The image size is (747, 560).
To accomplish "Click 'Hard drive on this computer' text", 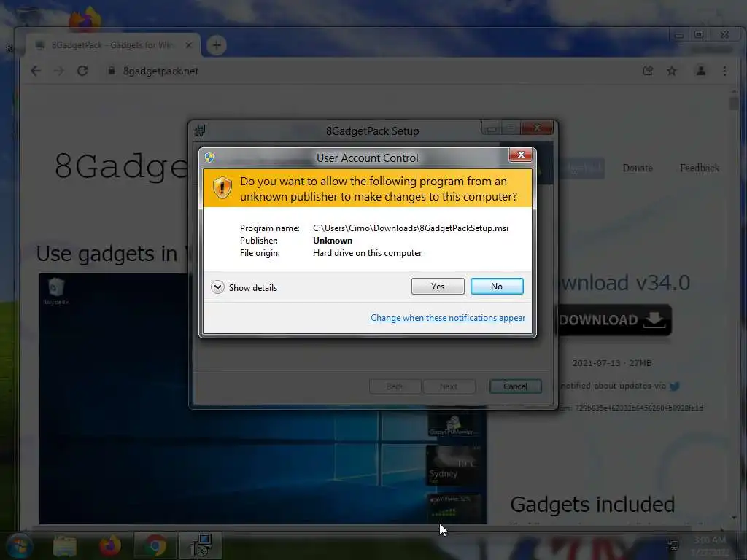I will (x=368, y=253).
